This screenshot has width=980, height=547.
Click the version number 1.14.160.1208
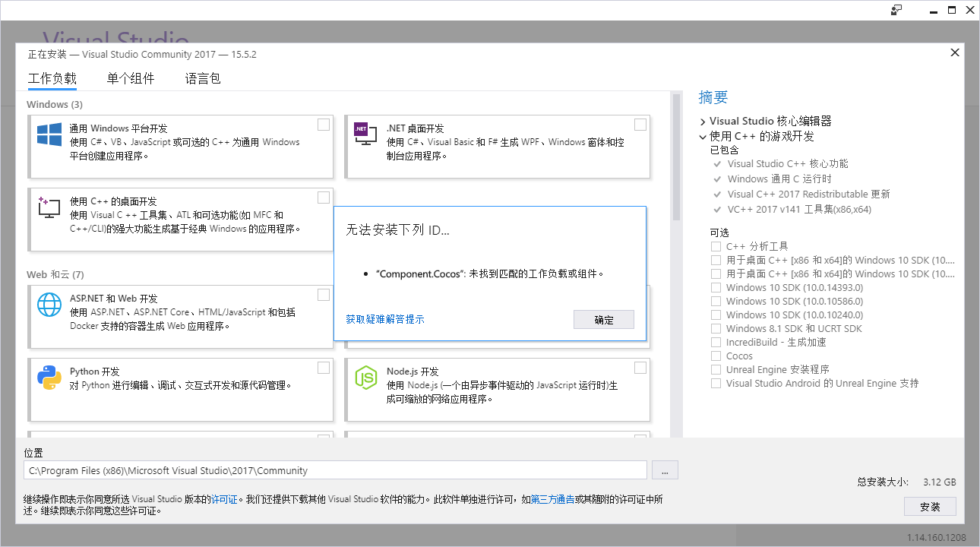[x=937, y=537]
